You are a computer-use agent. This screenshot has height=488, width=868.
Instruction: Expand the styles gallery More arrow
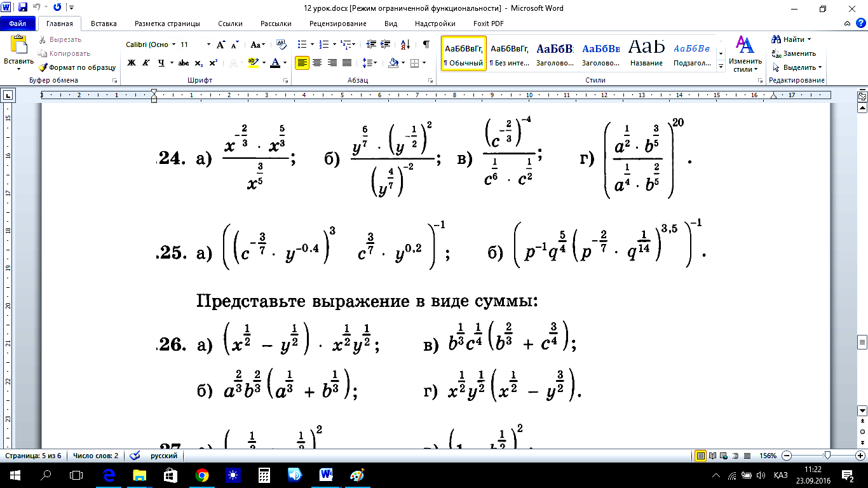(x=721, y=66)
